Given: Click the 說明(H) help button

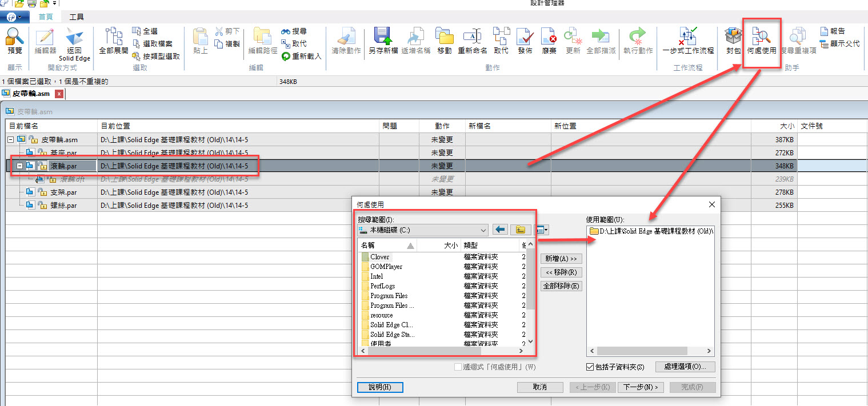Looking at the screenshot, I should 380,387.
